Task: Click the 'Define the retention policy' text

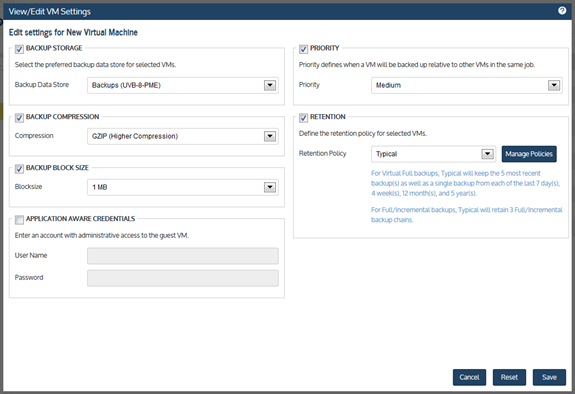Action: click(363, 133)
